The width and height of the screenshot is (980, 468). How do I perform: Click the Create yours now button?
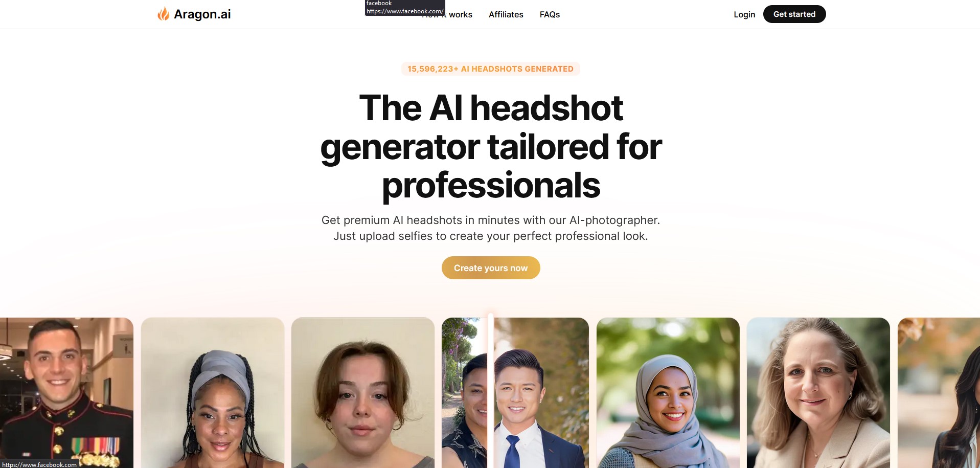(x=491, y=268)
